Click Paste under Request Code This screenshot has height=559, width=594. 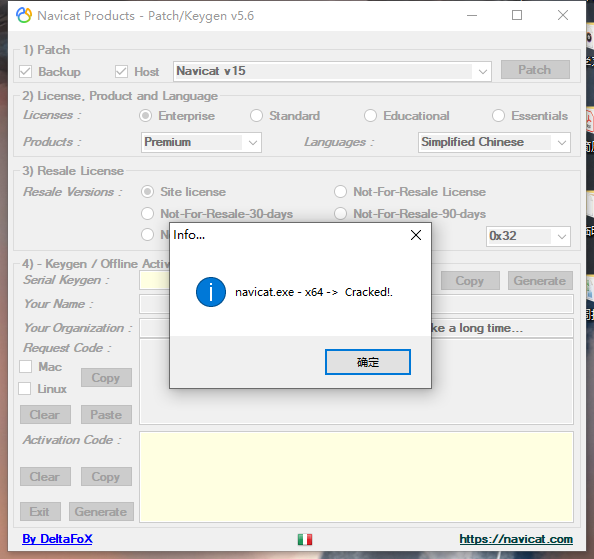pos(106,415)
